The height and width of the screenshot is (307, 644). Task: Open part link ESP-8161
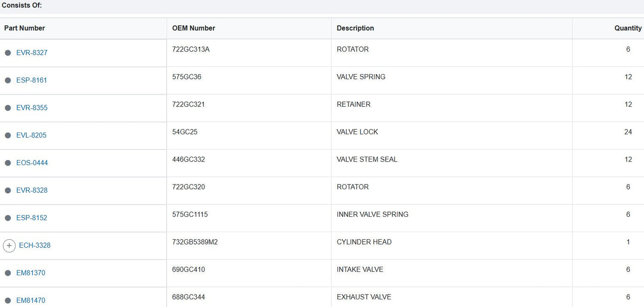click(31, 80)
